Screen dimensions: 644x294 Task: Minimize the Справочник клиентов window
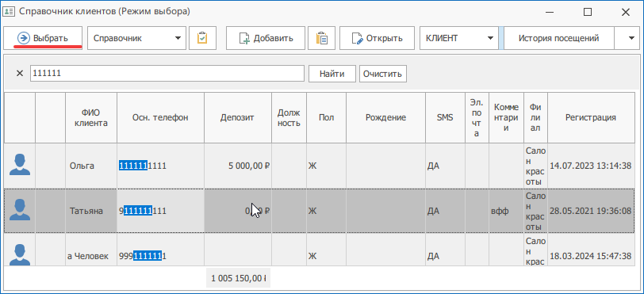[550, 13]
